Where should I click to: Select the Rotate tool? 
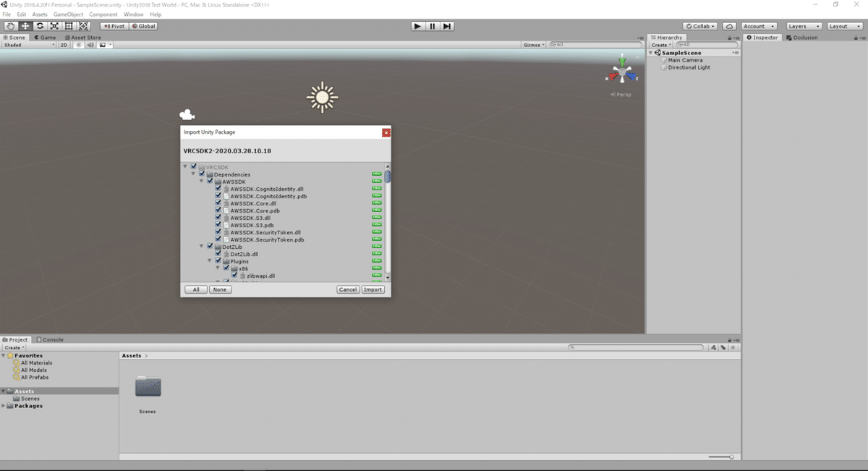pyautogui.click(x=40, y=26)
